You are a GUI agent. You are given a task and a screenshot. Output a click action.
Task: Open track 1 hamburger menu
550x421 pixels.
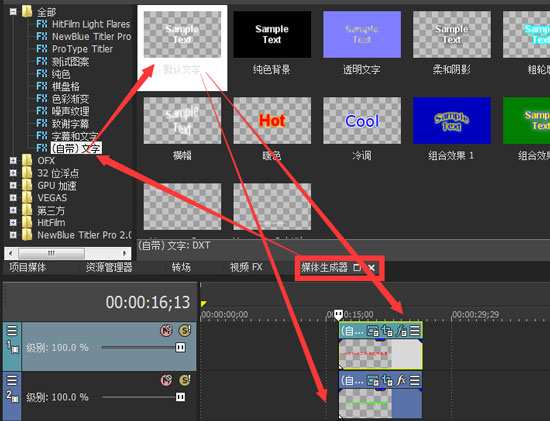click(12, 330)
